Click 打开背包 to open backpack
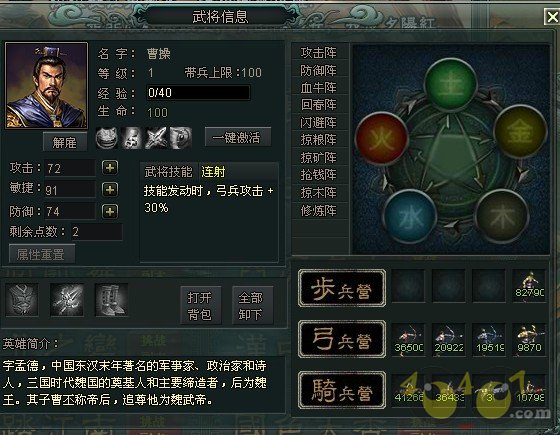This screenshot has width=560, height=435. (x=201, y=305)
